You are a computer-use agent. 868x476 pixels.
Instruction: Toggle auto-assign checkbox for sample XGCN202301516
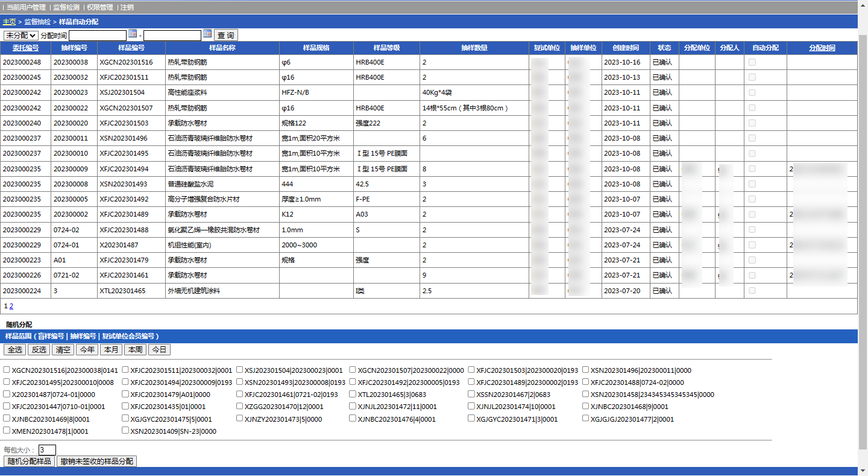click(x=752, y=62)
